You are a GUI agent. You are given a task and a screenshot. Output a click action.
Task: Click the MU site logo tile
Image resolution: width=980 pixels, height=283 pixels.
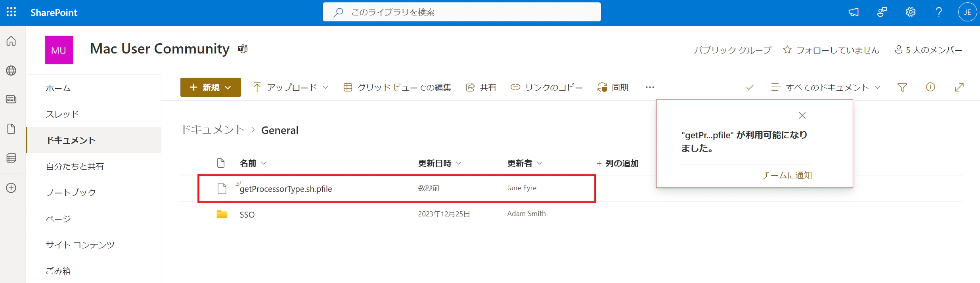(59, 50)
